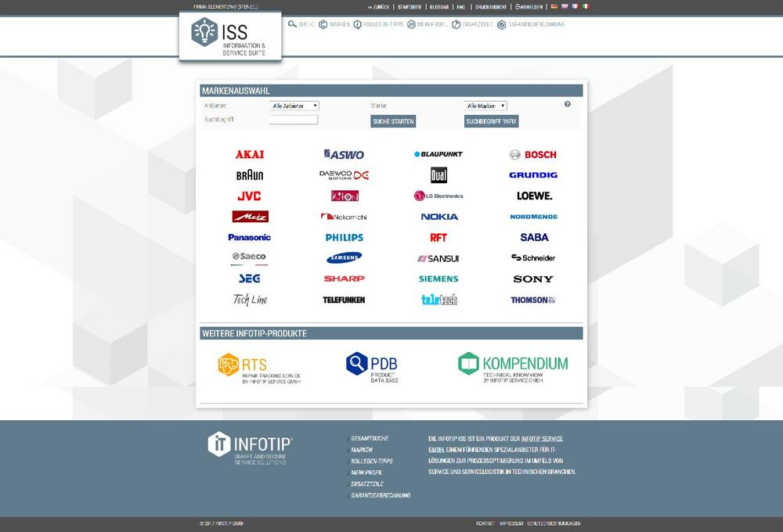
Task: Select the Bosch brand logo
Action: pyautogui.click(x=532, y=155)
